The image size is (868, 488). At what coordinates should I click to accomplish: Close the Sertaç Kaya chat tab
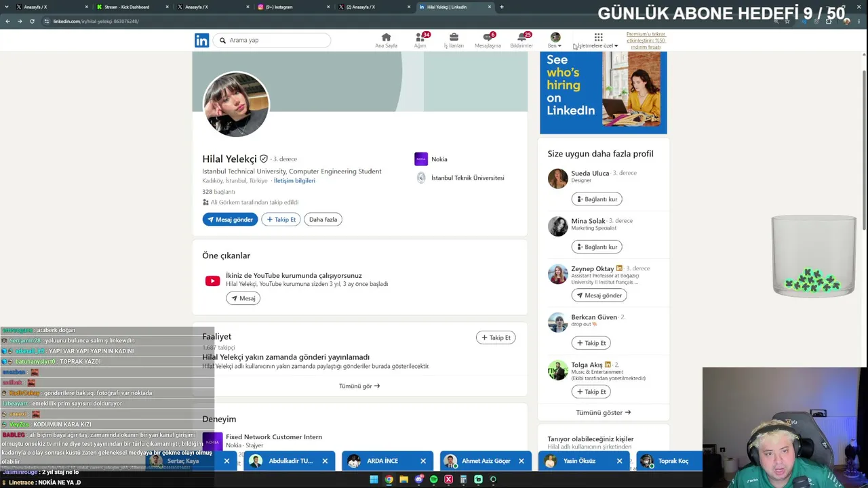(x=226, y=461)
